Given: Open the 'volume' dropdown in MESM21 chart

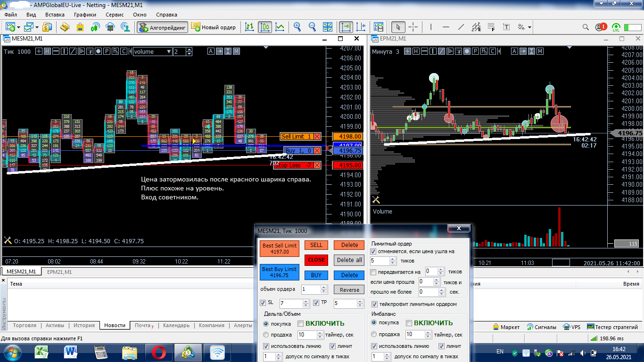Looking at the screenshot, I should click(x=152, y=51).
